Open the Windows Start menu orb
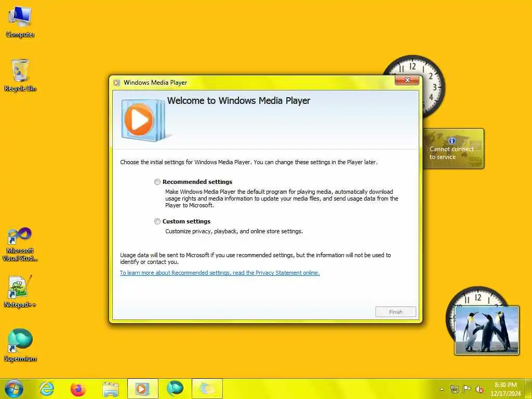 tap(14, 389)
